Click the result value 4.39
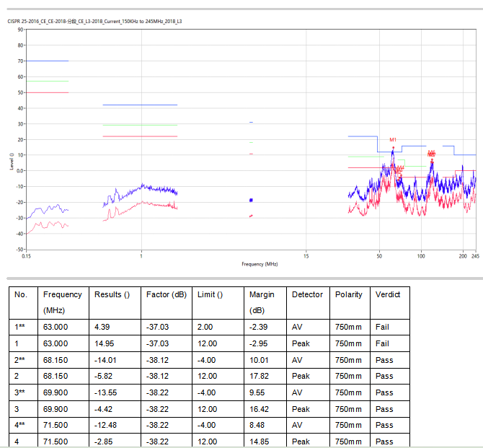 pyautogui.click(x=102, y=327)
